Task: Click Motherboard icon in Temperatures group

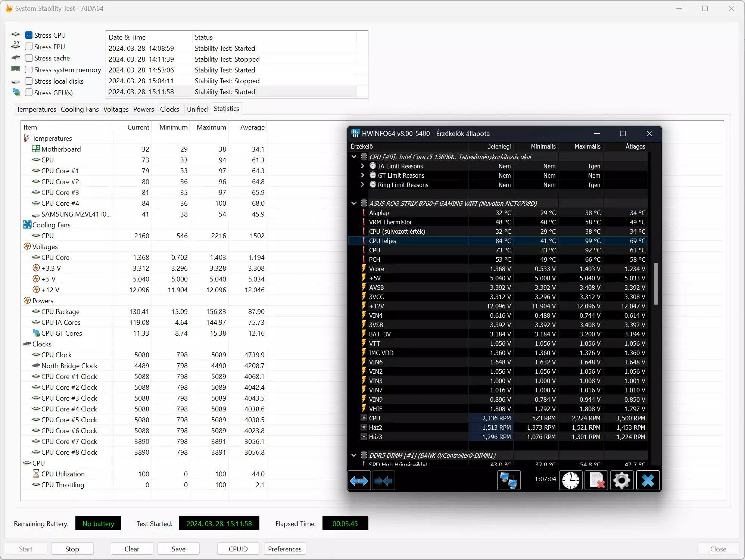Action: coord(36,149)
